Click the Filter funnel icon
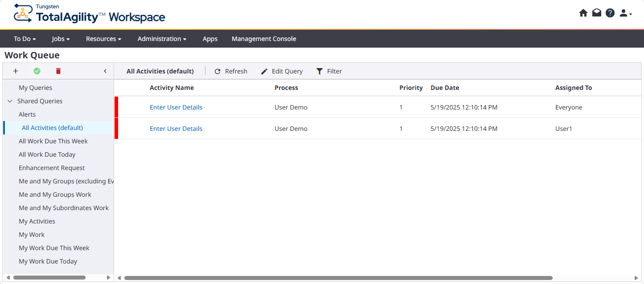Image resolution: width=644 pixels, height=284 pixels. (x=319, y=71)
